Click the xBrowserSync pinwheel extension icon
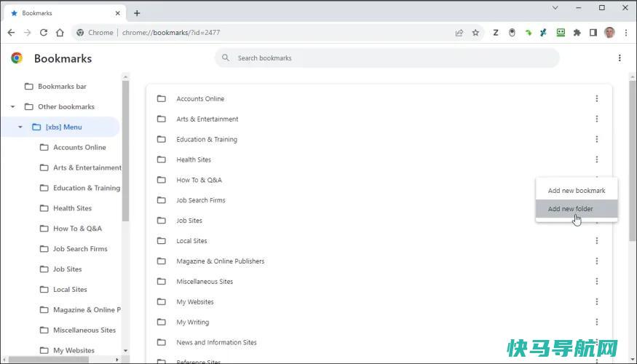This screenshot has height=364, width=637. tap(544, 33)
